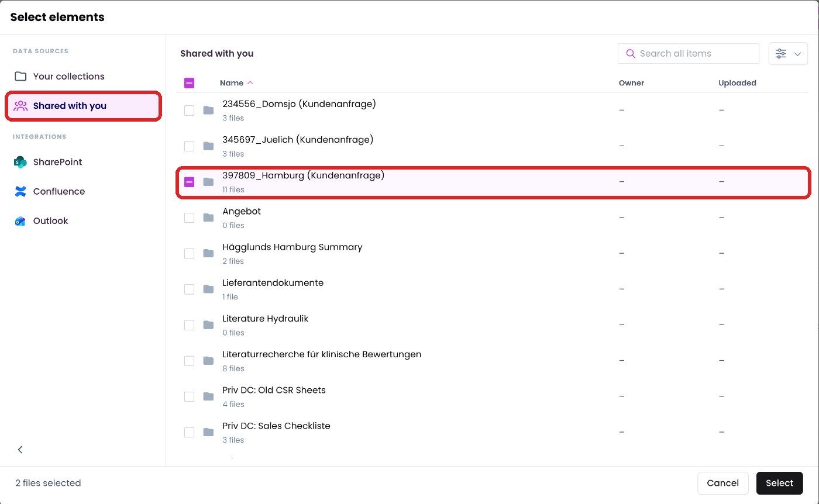
Task: Click the Owner column header
Action: [631, 83]
